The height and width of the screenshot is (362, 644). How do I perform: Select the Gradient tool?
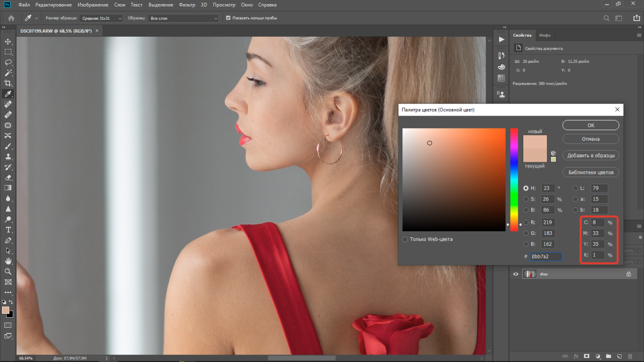pyautogui.click(x=8, y=188)
